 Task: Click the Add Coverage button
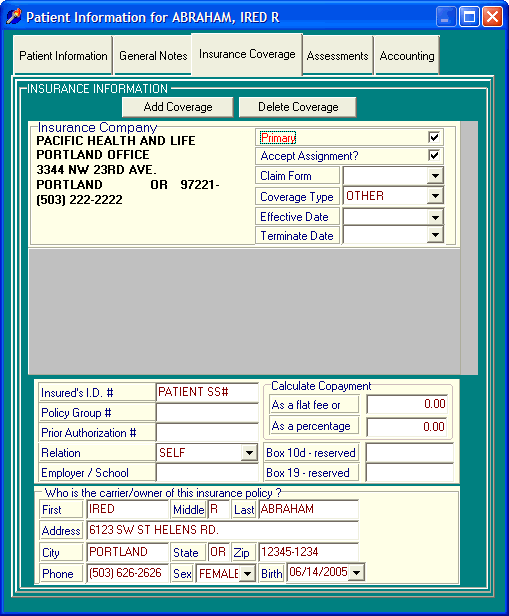click(x=178, y=107)
